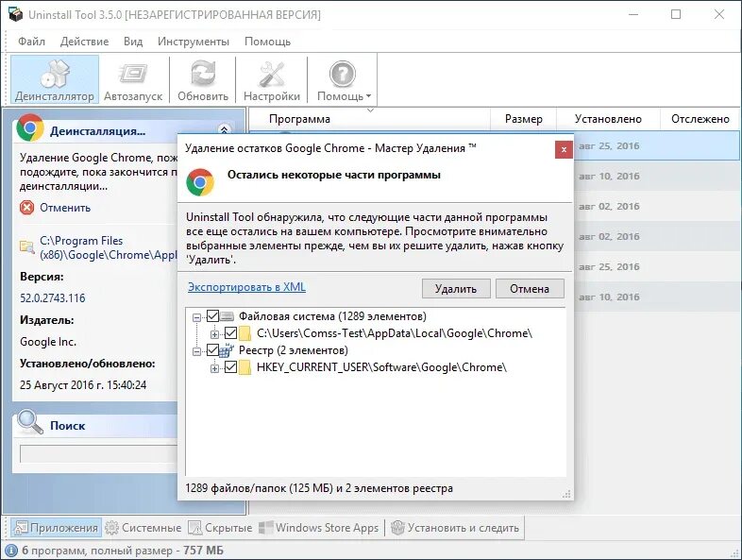The image size is (742, 560).
Task: Close the Мастер Удаления dialog
Action: [564, 149]
